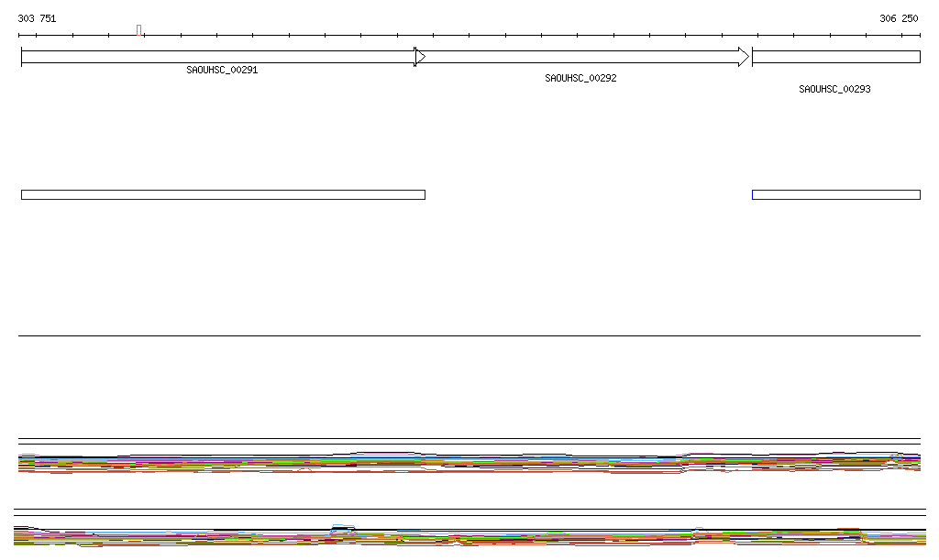Click the small red marker on the ruler

138,30
